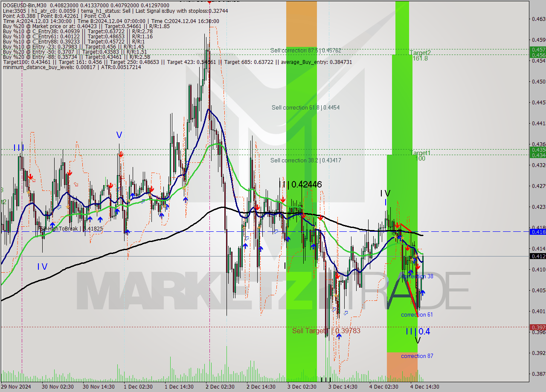546x392 pixels.
Task: Select the 'Buy %10 @ C_Entry88' info line
Action: 73,41
